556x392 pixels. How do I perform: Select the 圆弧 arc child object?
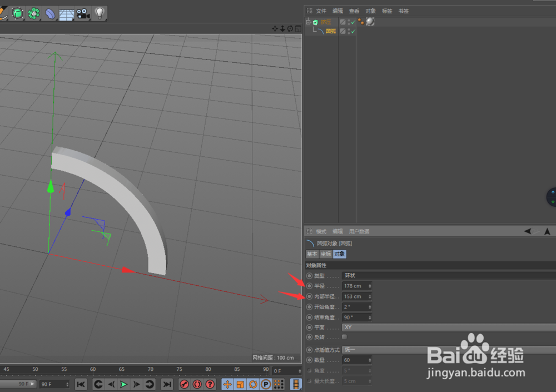(330, 31)
